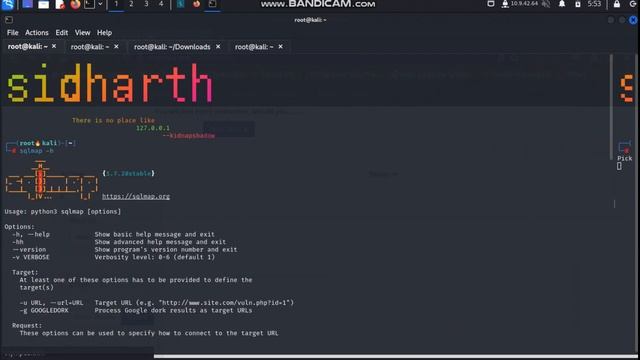Open the Help menu
The height and width of the screenshot is (360, 640).
click(104, 33)
